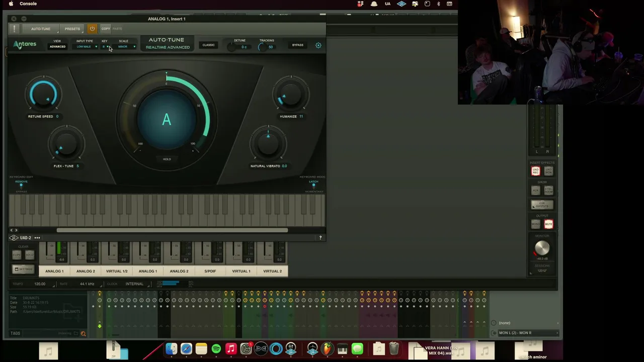Select the first ANALOG 2 channel label

point(86,271)
